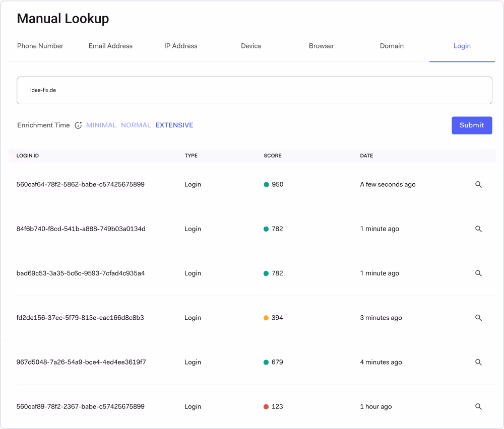The width and height of the screenshot is (504, 429).
Task: Switch to the IP Address tab
Action: 180,46
